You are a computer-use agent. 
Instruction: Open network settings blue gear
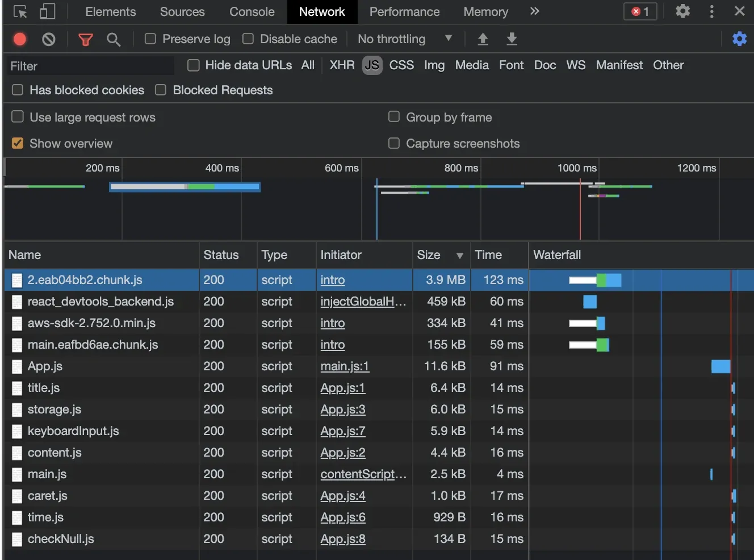(x=739, y=39)
